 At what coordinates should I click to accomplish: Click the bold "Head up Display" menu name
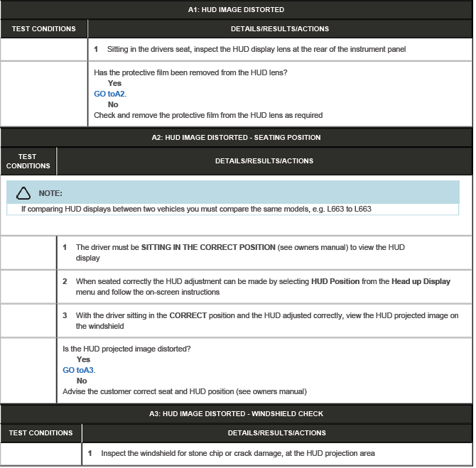point(421,281)
